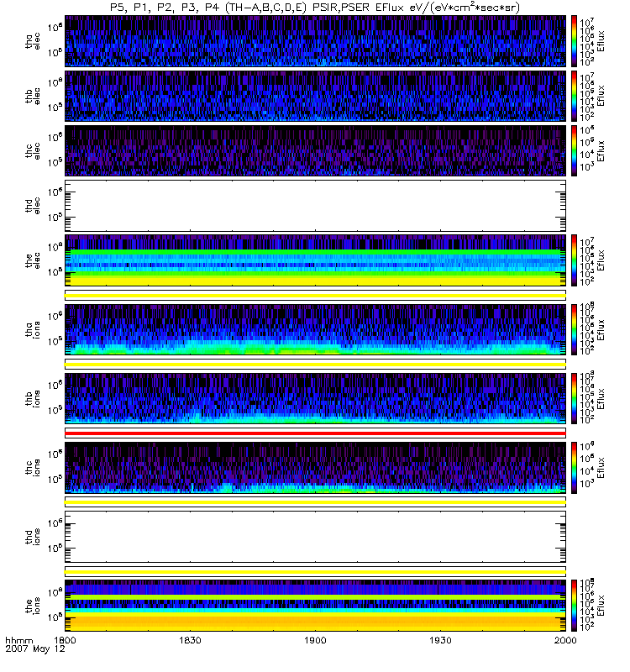Click the Eflux label of the thc elec colorbar
This screenshot has height=672, width=630.
click(x=601, y=151)
